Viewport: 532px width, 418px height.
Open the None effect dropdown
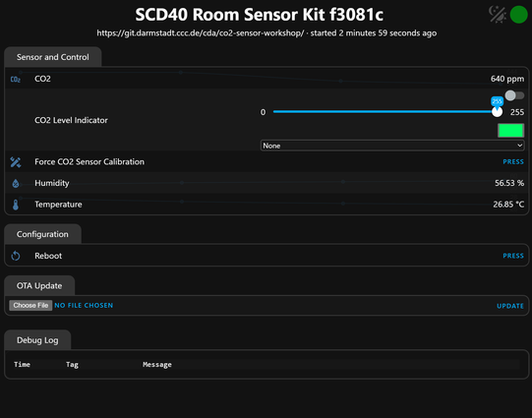pos(392,146)
